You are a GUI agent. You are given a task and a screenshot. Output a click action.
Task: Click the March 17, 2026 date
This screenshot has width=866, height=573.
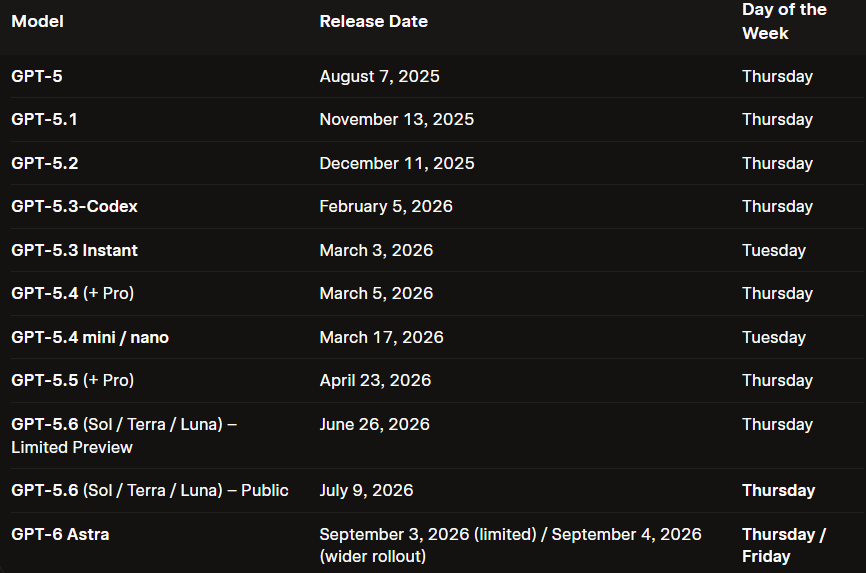pyautogui.click(x=381, y=337)
